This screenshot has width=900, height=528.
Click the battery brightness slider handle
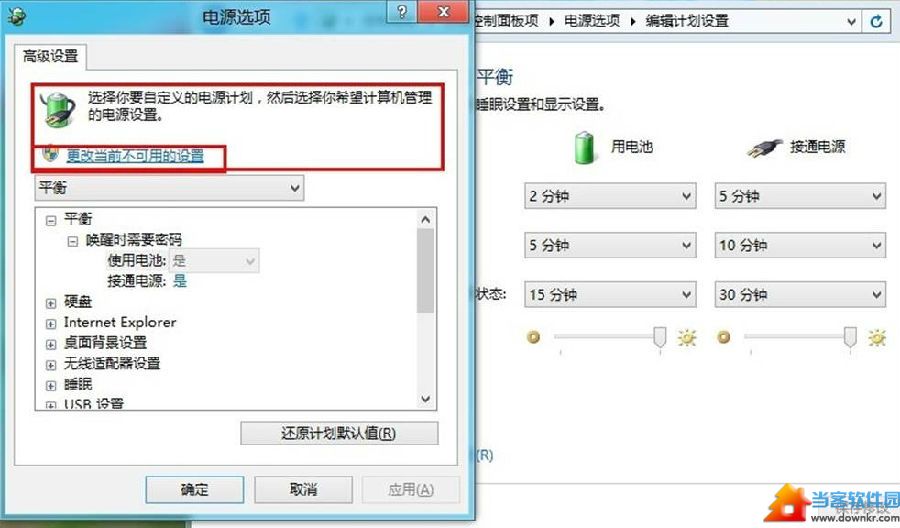[660, 337]
